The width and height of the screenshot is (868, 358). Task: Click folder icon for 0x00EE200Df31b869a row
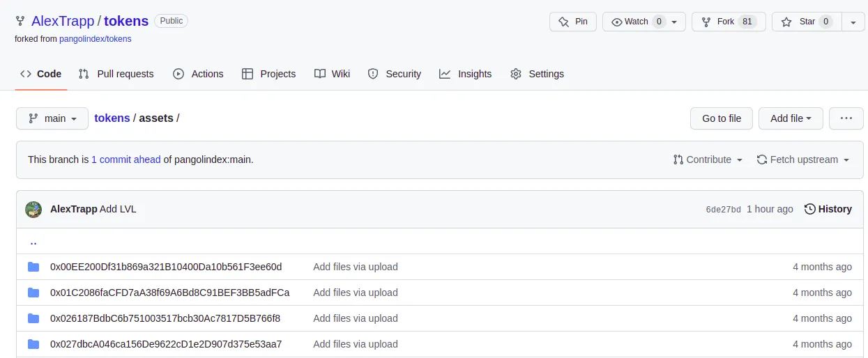point(33,267)
